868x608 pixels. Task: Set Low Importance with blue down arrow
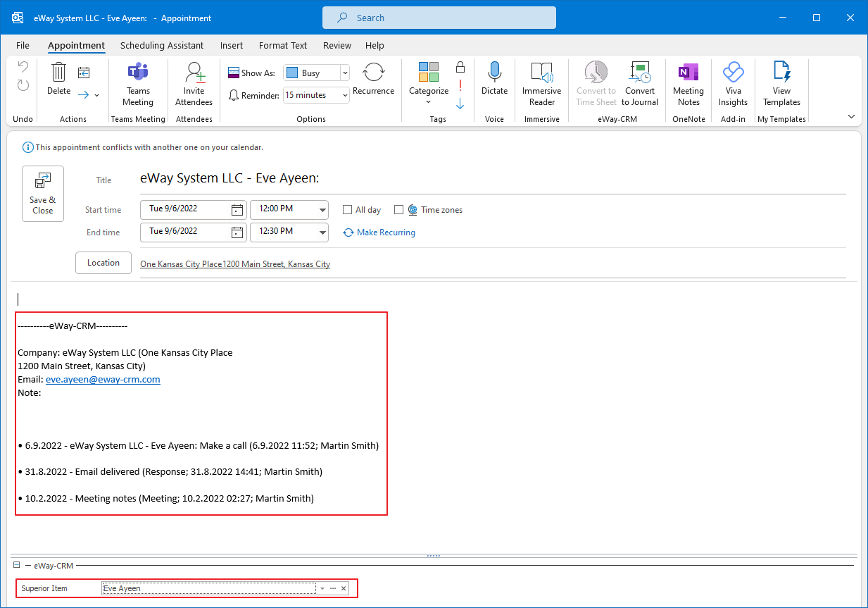click(x=460, y=104)
